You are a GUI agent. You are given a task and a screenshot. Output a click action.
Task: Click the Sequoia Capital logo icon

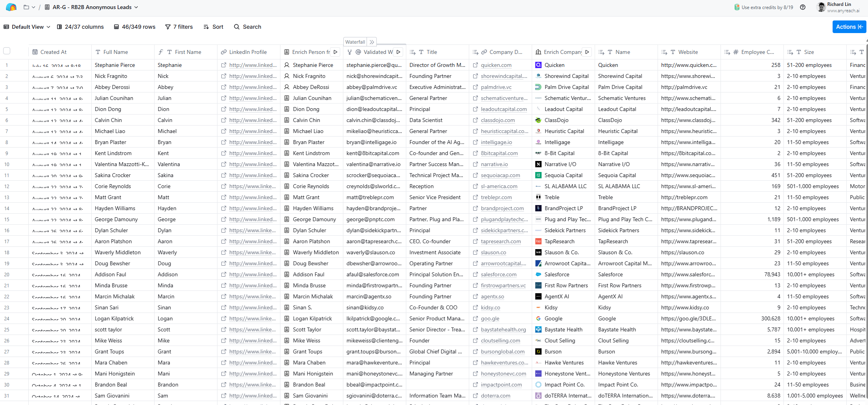pyautogui.click(x=538, y=175)
